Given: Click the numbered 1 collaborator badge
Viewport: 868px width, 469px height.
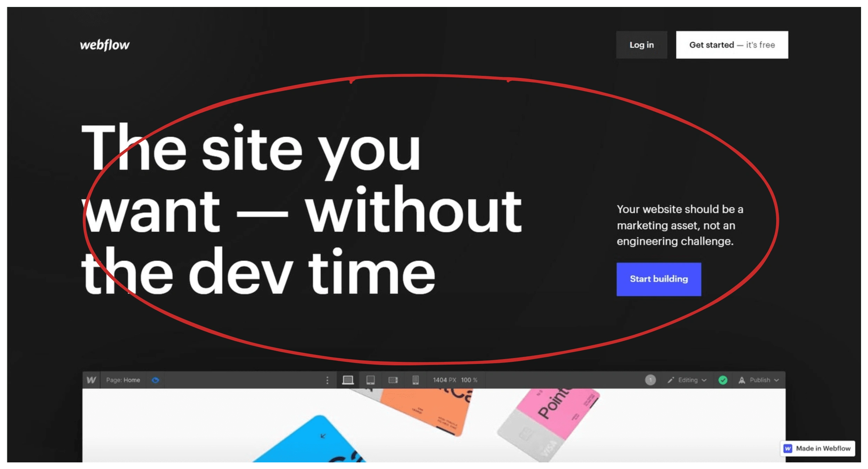Looking at the screenshot, I should click(x=650, y=380).
